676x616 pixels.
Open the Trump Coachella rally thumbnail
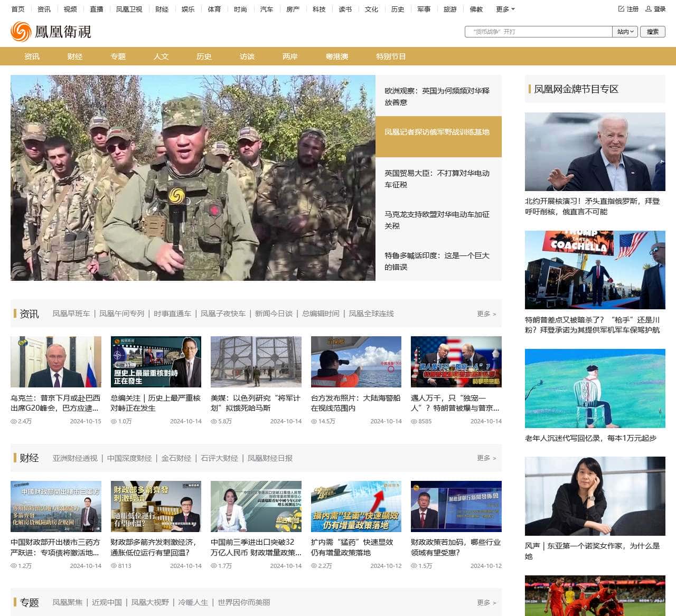point(595,270)
